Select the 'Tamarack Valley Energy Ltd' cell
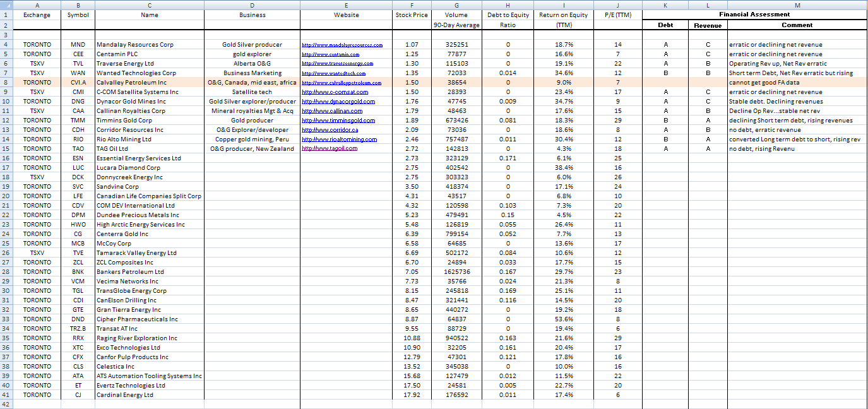Screen dimensions: 868x409 pos(150,253)
